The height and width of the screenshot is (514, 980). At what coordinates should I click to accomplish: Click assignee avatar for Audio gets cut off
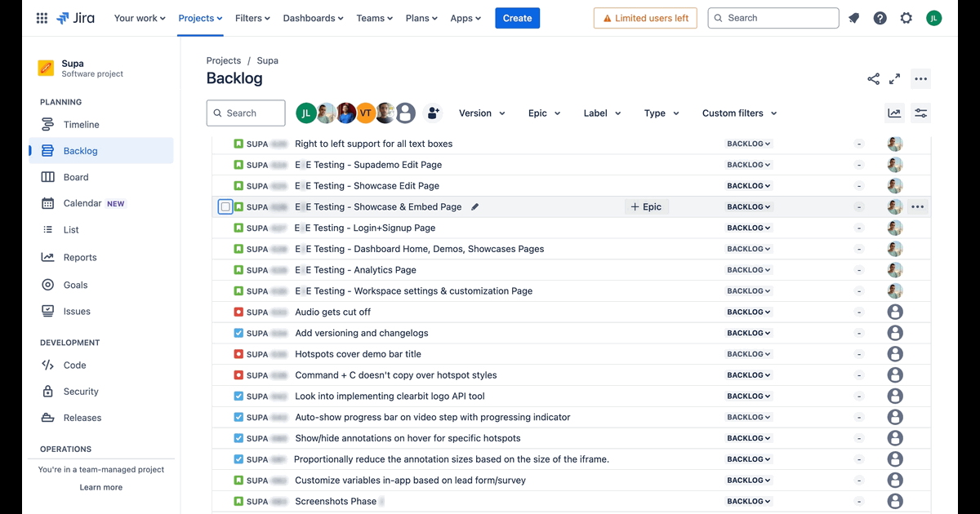(x=895, y=312)
